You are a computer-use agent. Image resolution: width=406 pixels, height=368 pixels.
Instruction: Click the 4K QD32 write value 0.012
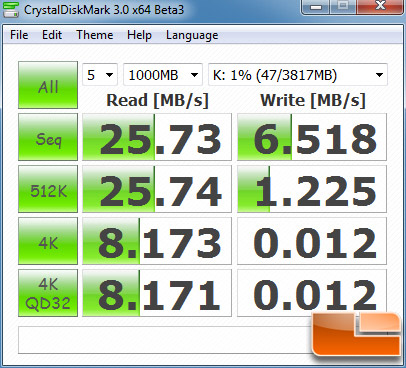[x=312, y=293]
